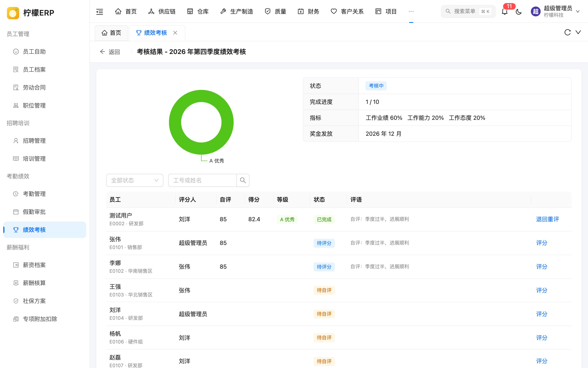Focus the 工号或姓名 search field
Viewport: 588px width, 368px height.
pyautogui.click(x=202, y=180)
